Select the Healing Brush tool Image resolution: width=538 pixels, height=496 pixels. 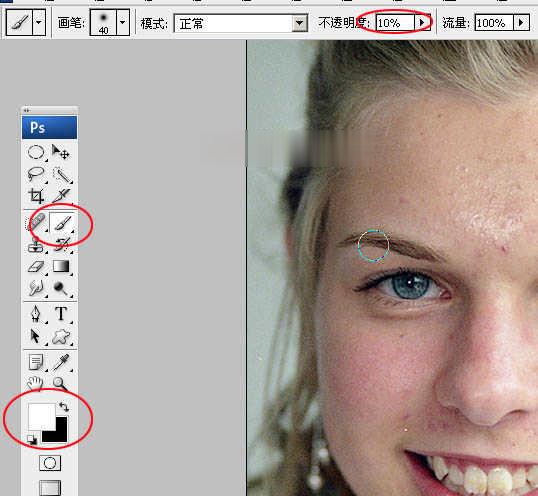point(36,222)
